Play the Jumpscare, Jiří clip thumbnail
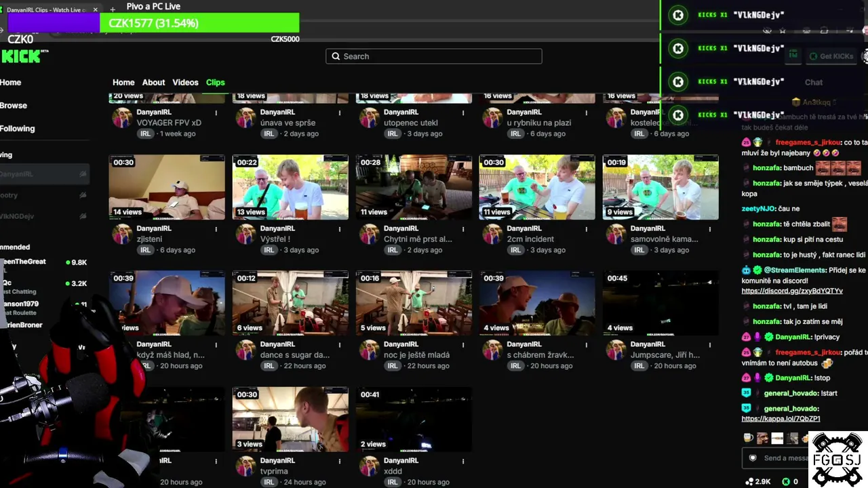The height and width of the screenshot is (488, 868). [x=660, y=303]
